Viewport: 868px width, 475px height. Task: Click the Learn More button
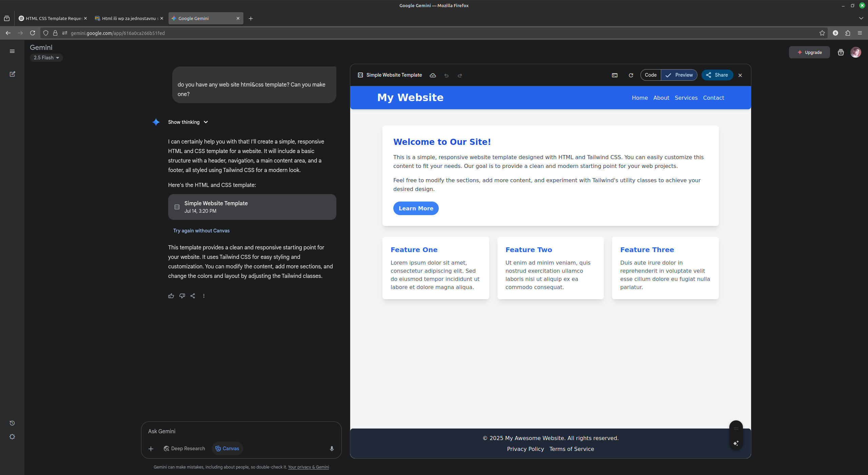click(x=416, y=208)
